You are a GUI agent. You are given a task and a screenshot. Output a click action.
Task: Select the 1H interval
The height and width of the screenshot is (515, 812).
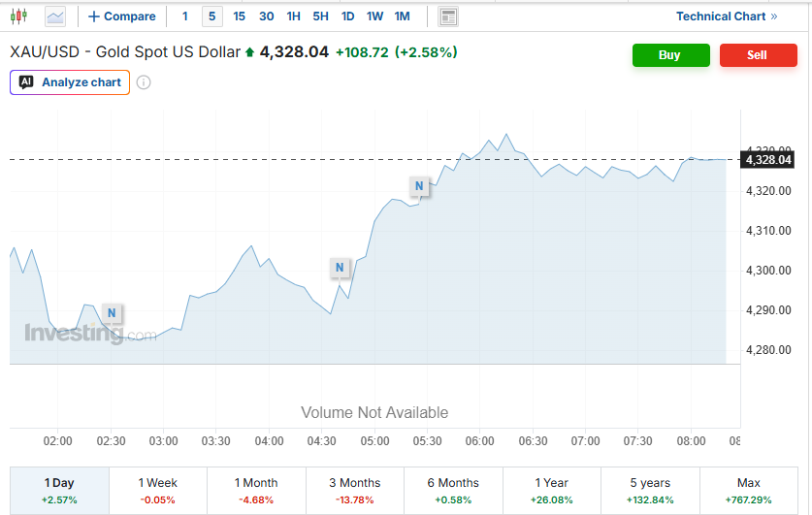coord(294,16)
